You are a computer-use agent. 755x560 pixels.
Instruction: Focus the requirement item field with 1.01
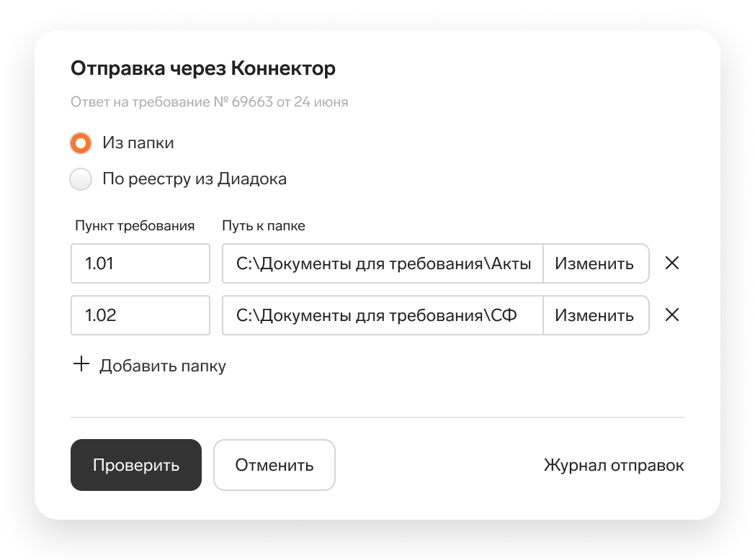[x=140, y=263]
